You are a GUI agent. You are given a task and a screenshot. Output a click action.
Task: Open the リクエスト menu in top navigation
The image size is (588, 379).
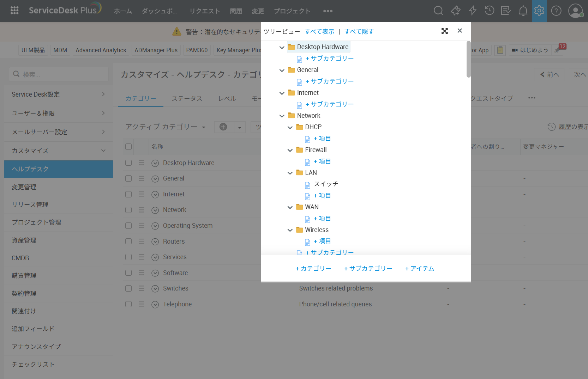coord(204,11)
